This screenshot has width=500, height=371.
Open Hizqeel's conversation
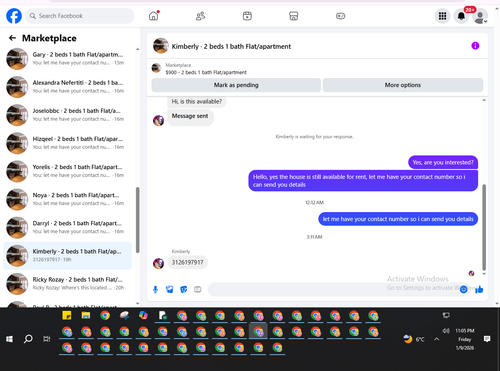click(68, 143)
